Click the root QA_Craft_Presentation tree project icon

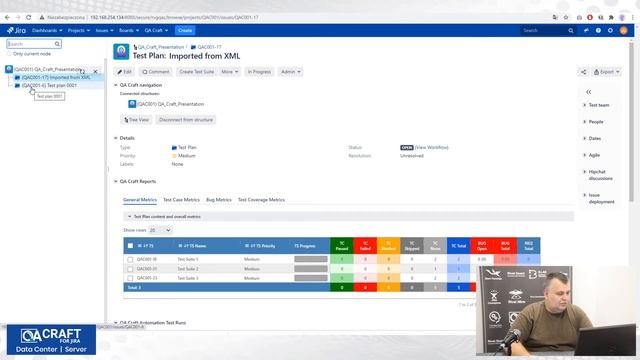(9, 69)
